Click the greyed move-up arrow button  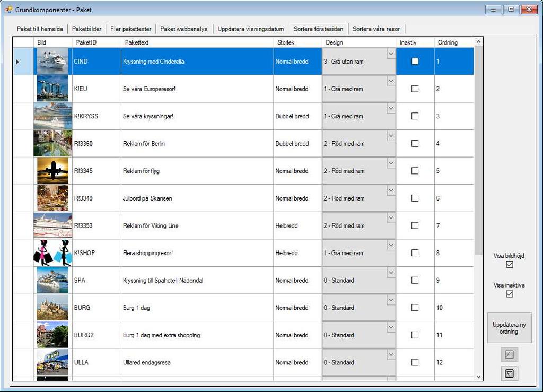point(509,354)
